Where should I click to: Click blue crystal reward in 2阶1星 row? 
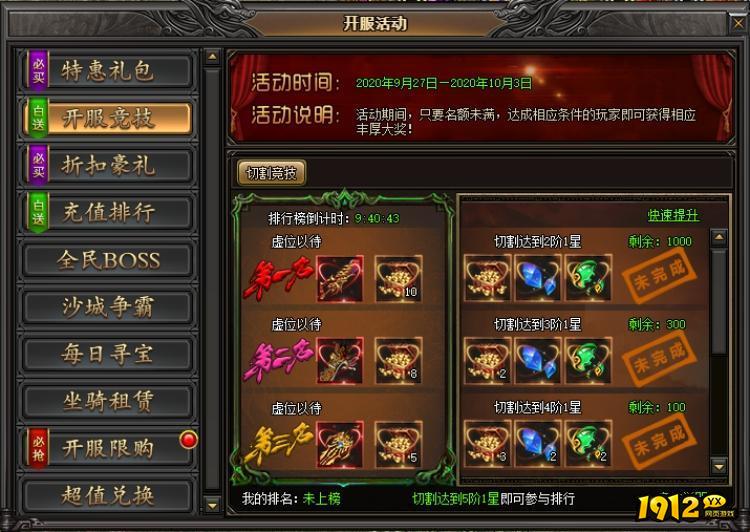point(538,278)
